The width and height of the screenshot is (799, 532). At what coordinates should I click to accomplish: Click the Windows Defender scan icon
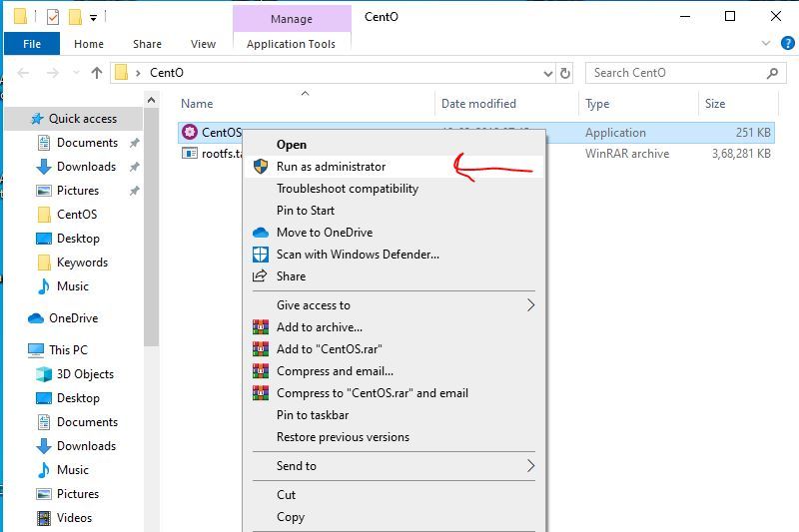coord(261,255)
